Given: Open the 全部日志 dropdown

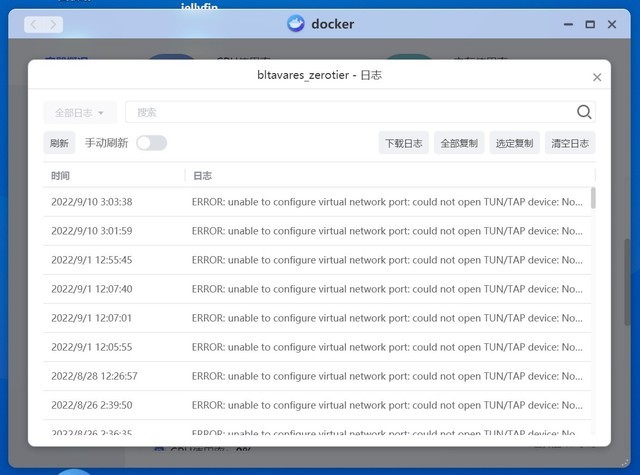Looking at the screenshot, I should click(x=80, y=112).
